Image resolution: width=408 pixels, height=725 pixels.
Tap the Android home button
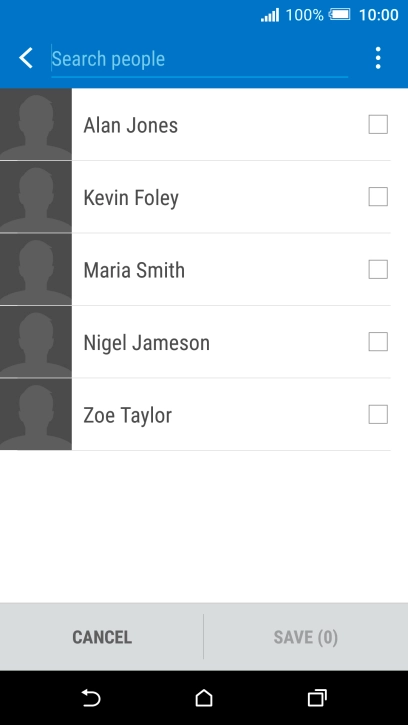[x=204, y=698]
